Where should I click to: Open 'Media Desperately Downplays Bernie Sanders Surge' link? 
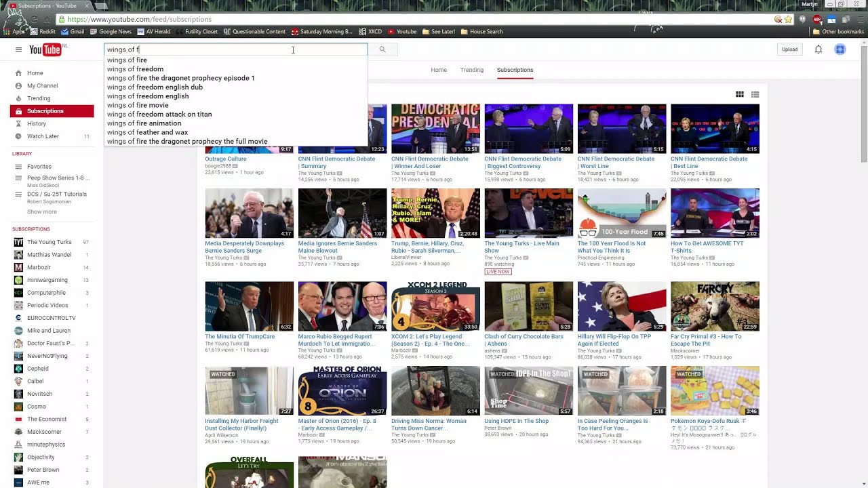click(244, 247)
